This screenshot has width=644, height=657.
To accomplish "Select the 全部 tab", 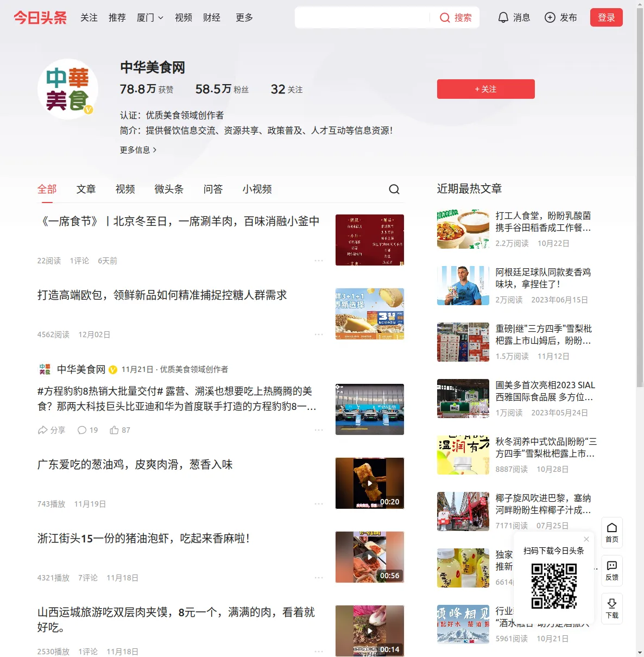I will (x=47, y=189).
